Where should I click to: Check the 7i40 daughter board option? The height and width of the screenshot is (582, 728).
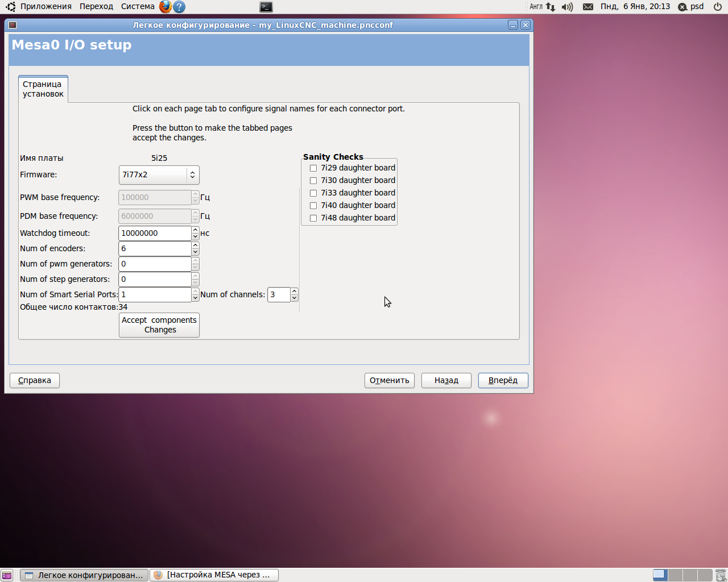[x=313, y=206]
